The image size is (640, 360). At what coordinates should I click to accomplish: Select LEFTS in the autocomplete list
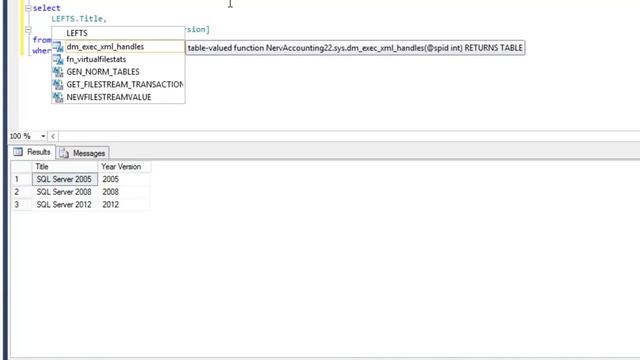coord(118,33)
